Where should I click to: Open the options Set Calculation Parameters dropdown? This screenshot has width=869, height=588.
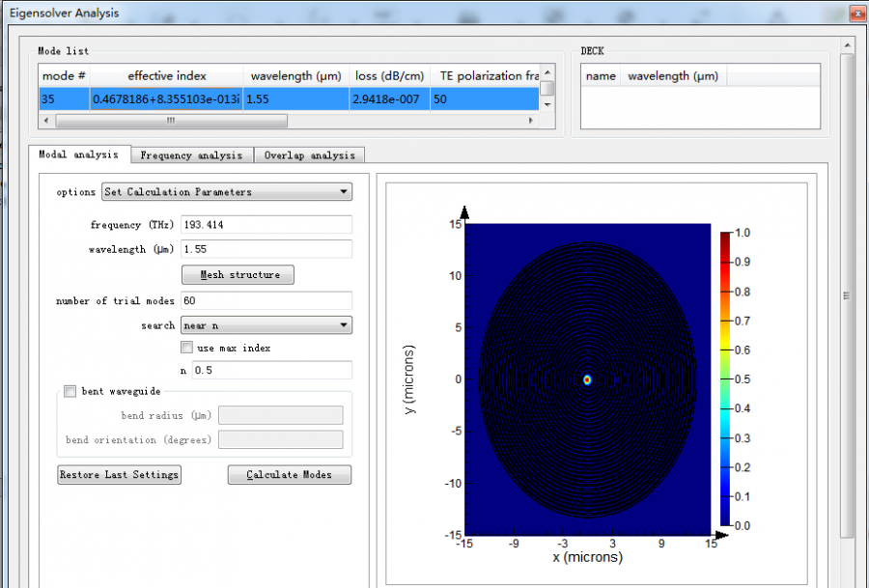pyautogui.click(x=227, y=192)
